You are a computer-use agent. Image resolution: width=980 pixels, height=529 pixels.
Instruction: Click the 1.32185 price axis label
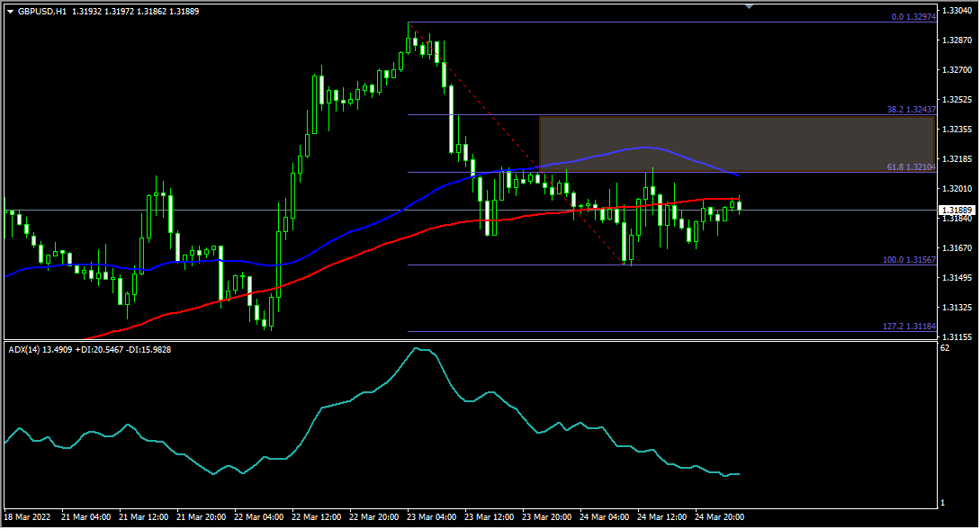pos(957,158)
